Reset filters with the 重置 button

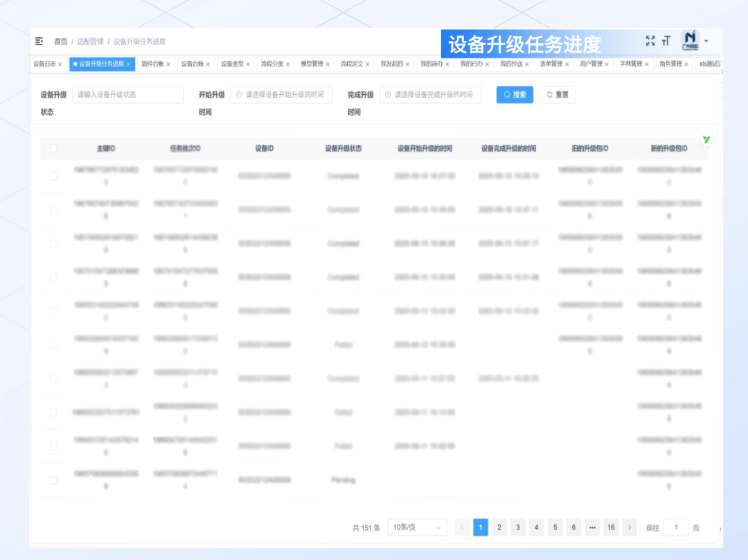558,95
